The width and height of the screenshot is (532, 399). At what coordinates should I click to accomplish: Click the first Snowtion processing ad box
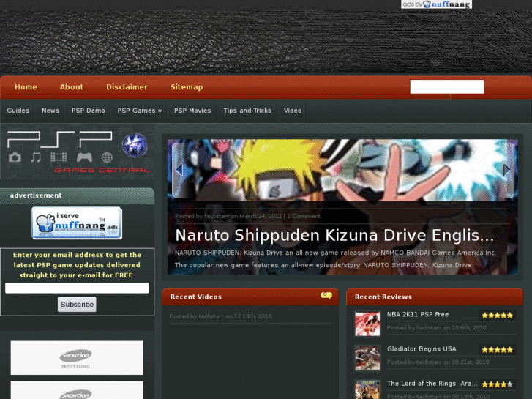pyautogui.click(x=77, y=358)
